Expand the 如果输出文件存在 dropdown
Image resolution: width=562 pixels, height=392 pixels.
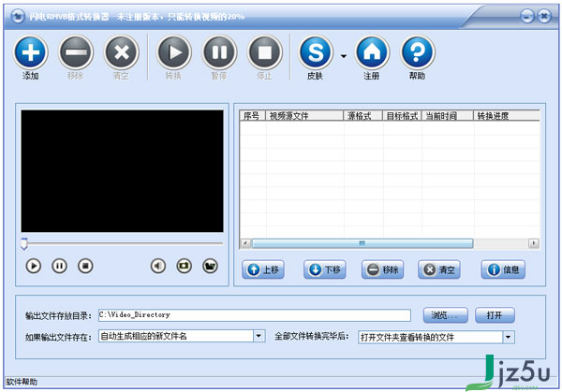259,336
